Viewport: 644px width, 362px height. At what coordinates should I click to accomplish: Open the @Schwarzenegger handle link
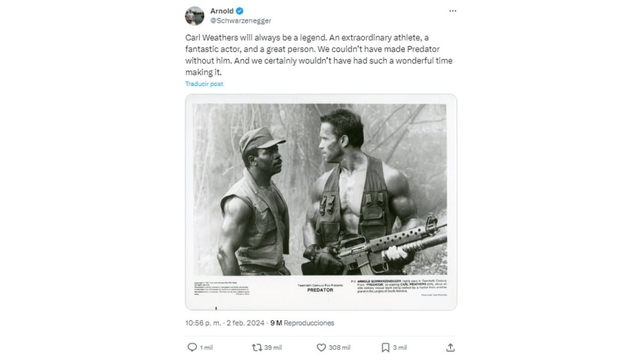point(240,21)
